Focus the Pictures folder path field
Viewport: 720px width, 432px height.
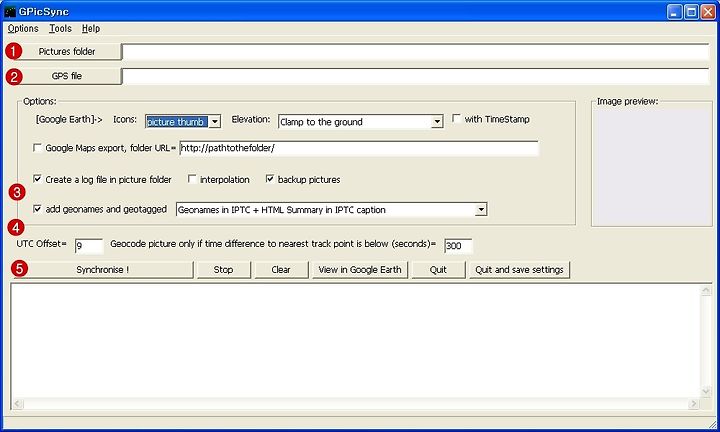pos(416,52)
